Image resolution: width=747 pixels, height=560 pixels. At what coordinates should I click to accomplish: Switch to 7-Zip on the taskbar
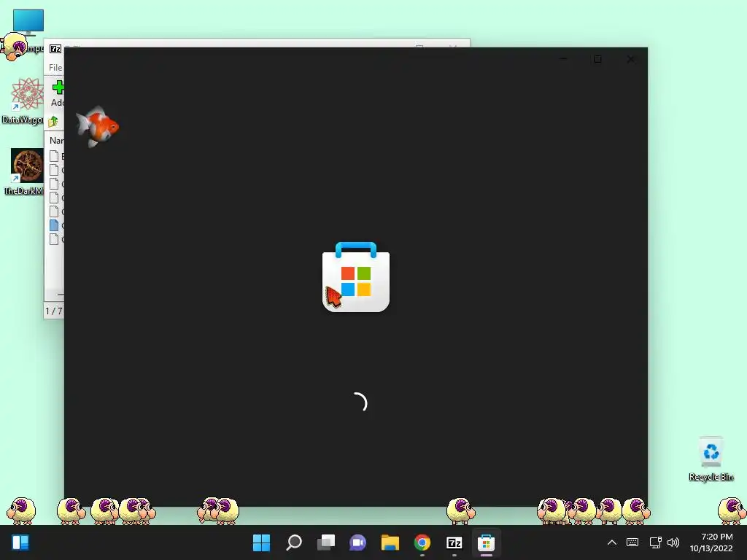coord(454,542)
